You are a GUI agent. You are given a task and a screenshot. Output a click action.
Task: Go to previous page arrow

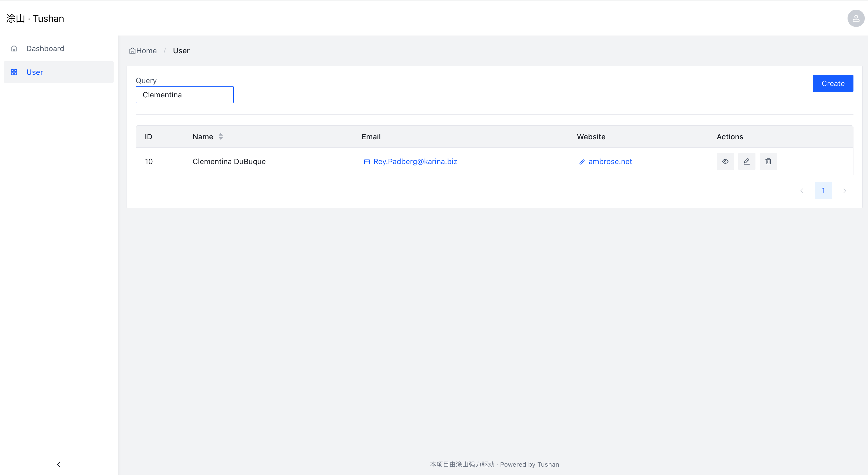click(801, 190)
